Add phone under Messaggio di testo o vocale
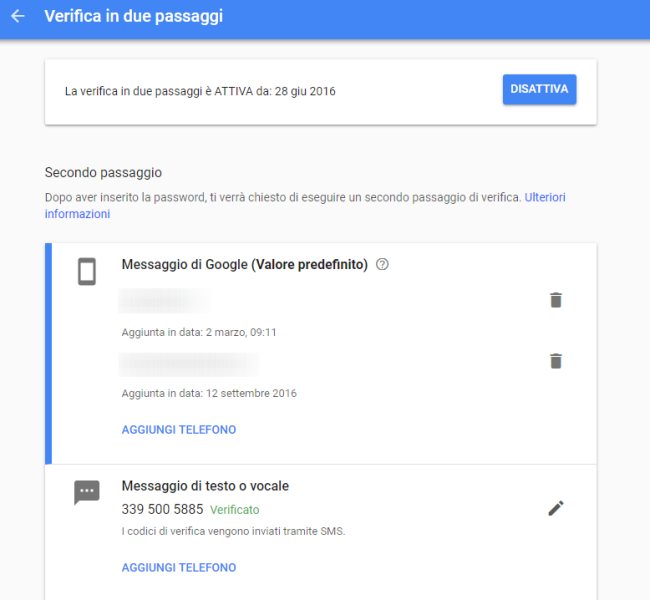This screenshot has width=650, height=600. pos(179,567)
